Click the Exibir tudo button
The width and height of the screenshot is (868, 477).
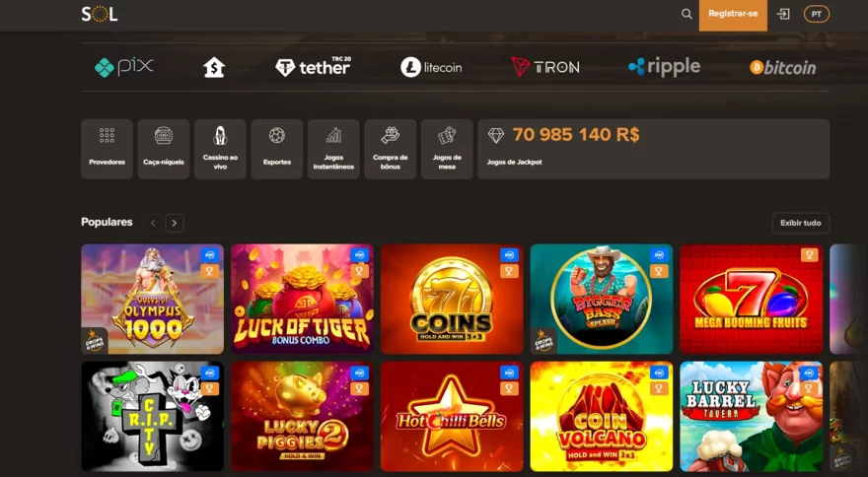[801, 223]
